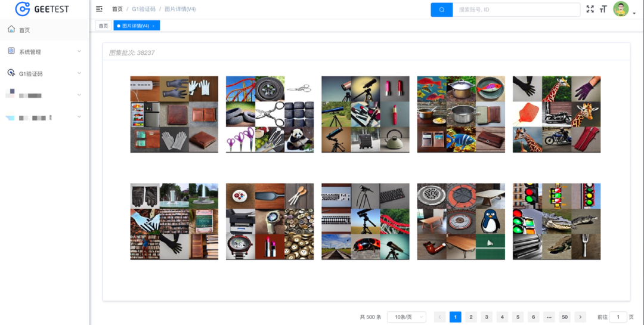The image size is (644, 325).
Task: Jump to last page 50
Action: 565,317
